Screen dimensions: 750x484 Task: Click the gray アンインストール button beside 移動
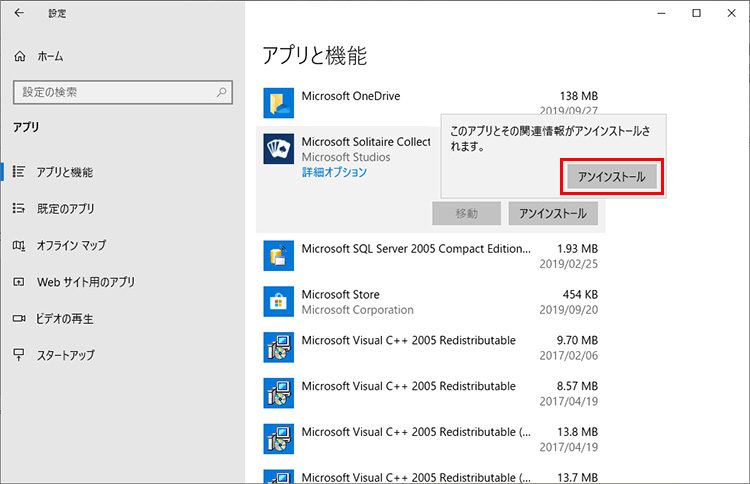point(553,213)
